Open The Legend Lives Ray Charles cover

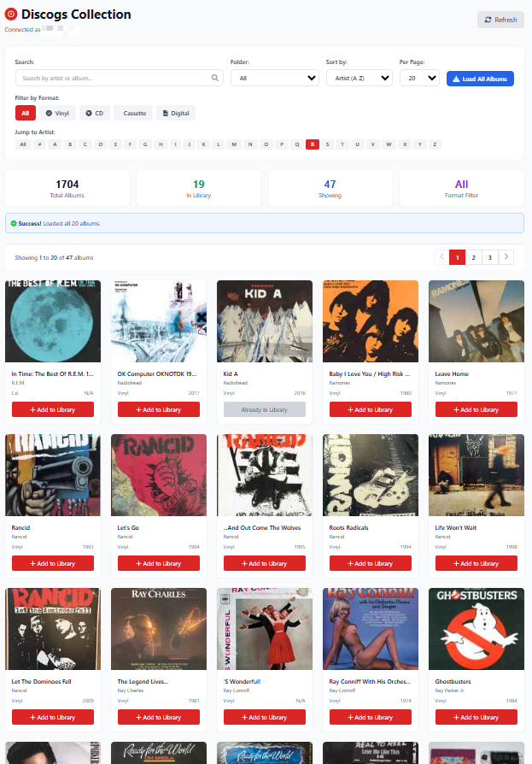(159, 629)
